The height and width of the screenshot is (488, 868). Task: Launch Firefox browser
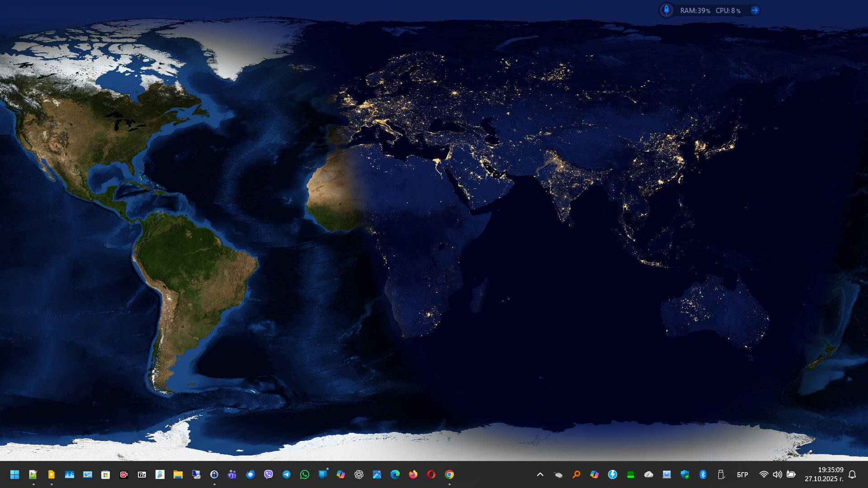coord(413,474)
